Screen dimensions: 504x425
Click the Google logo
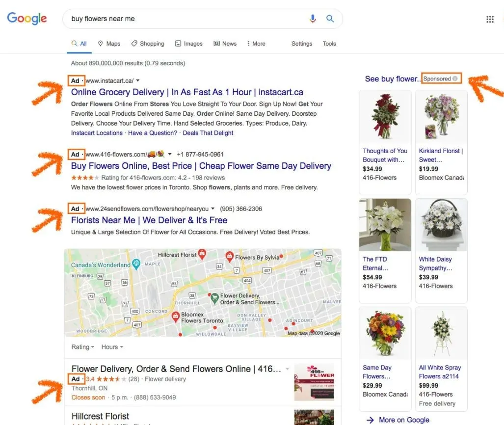pyautogui.click(x=27, y=18)
